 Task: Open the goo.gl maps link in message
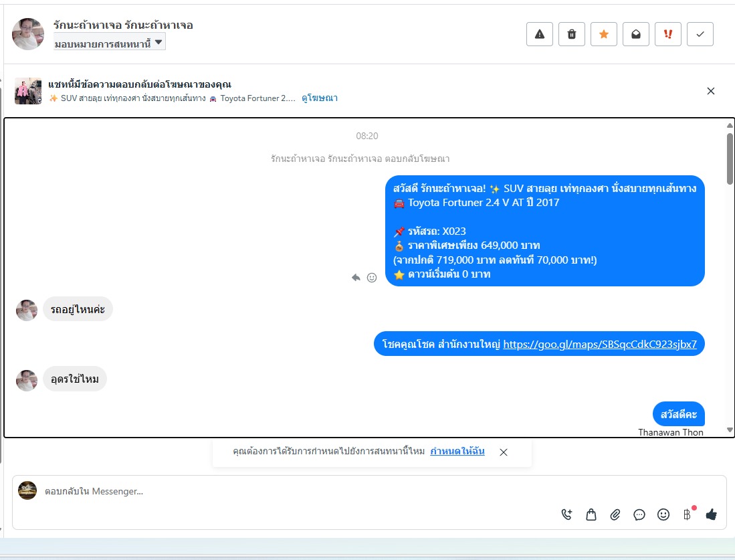599,345
